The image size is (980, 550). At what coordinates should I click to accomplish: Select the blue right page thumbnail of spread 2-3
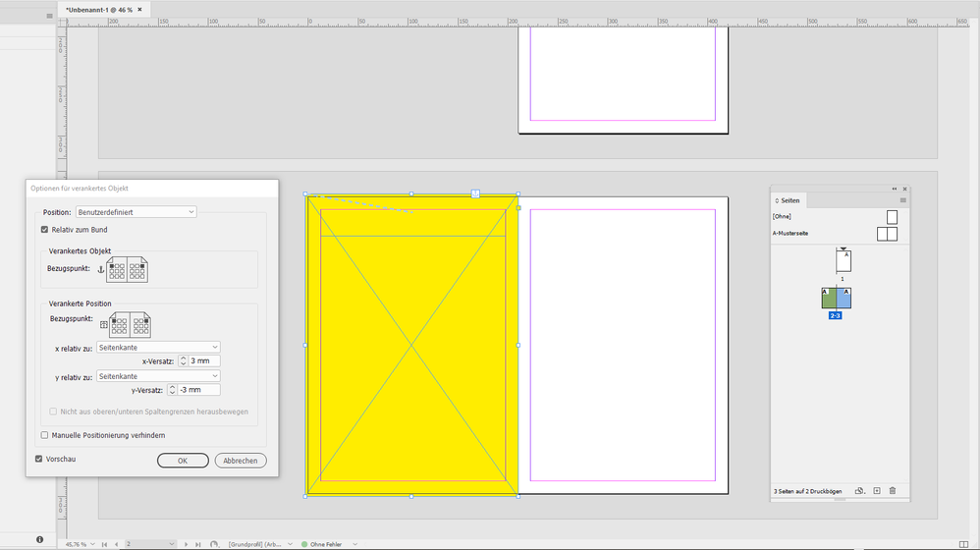(x=844, y=299)
